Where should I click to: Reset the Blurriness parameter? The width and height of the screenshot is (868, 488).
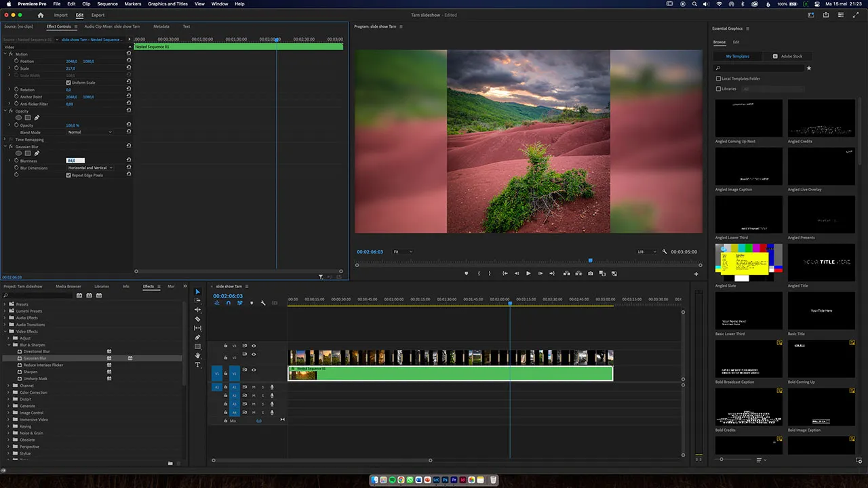click(128, 161)
